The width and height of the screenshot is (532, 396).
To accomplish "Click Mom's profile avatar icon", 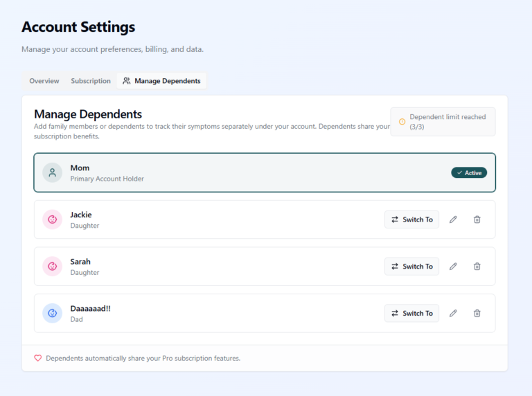I will pos(52,172).
